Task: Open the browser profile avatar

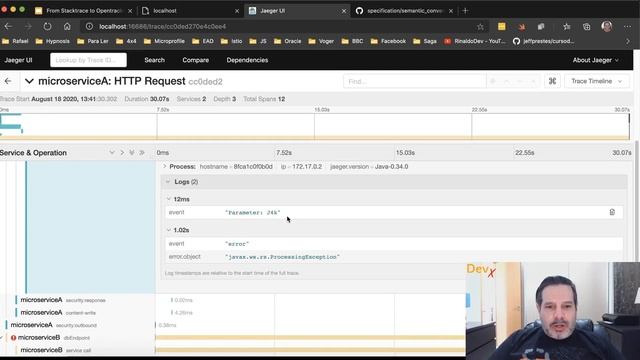Action: pos(607,27)
